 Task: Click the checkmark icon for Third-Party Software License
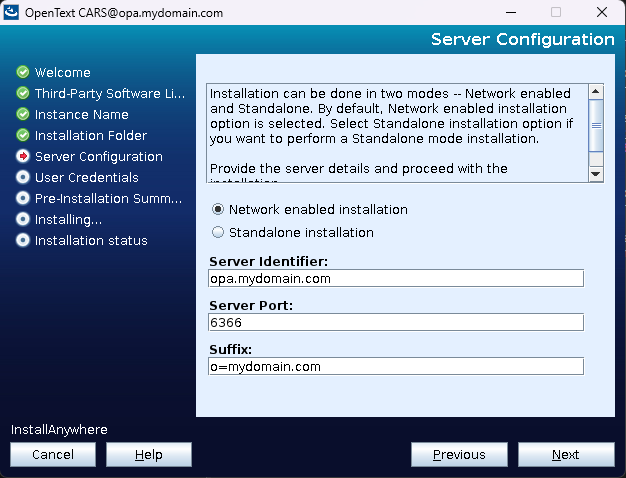23,93
